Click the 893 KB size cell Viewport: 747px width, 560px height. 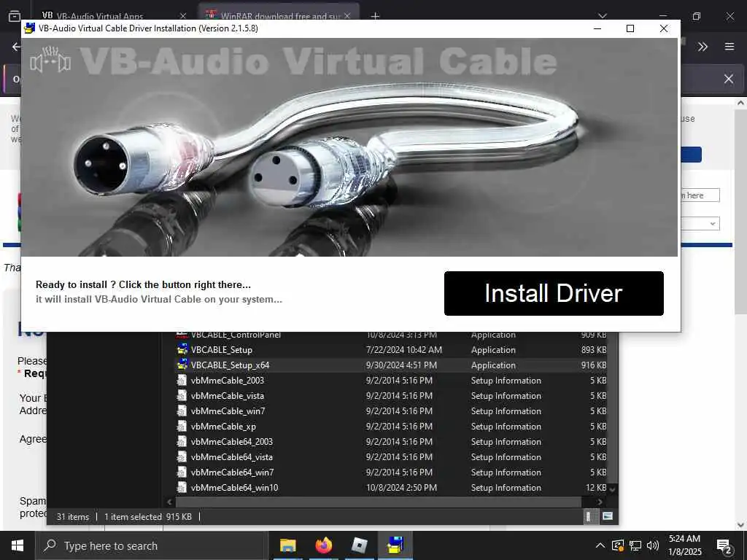[594, 350]
